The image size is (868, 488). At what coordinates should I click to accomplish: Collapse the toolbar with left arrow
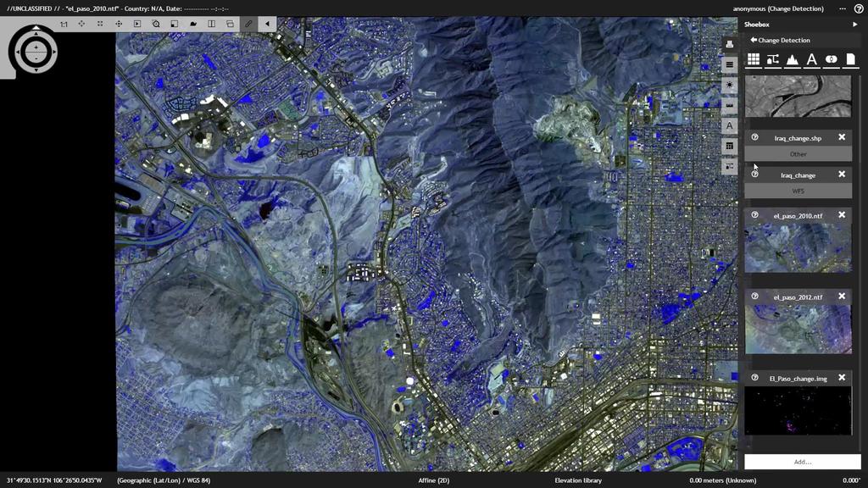tap(267, 24)
